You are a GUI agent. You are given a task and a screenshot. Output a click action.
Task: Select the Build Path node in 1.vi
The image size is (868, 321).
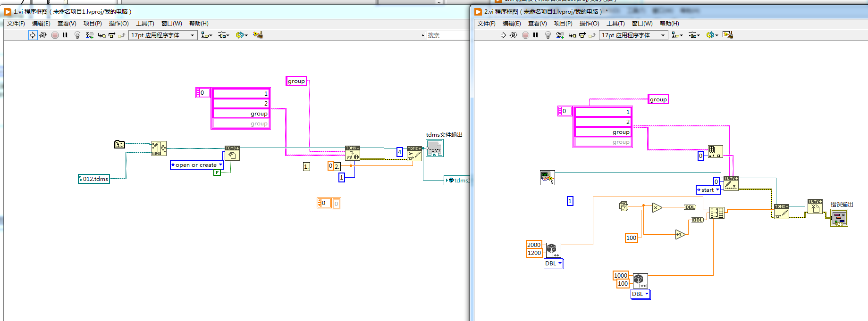coord(159,148)
